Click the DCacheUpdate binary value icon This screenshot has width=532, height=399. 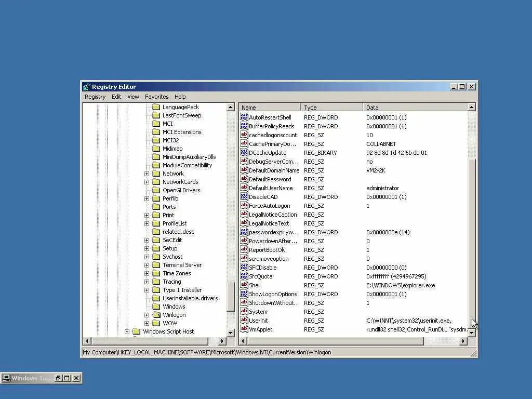(244, 152)
